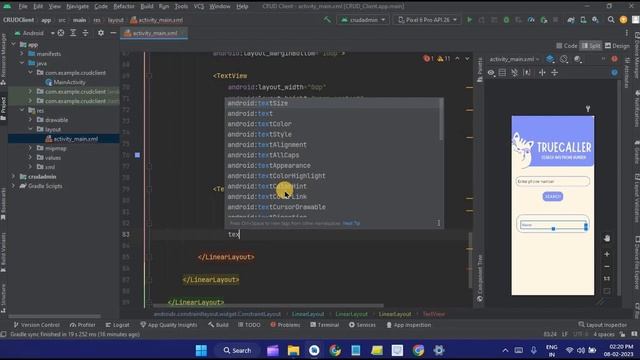Collapse the java folder
The image size is (640, 360).
click(x=22, y=63)
